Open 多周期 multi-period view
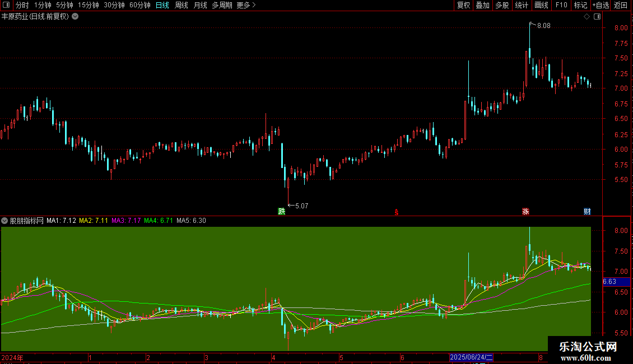 [222, 5]
